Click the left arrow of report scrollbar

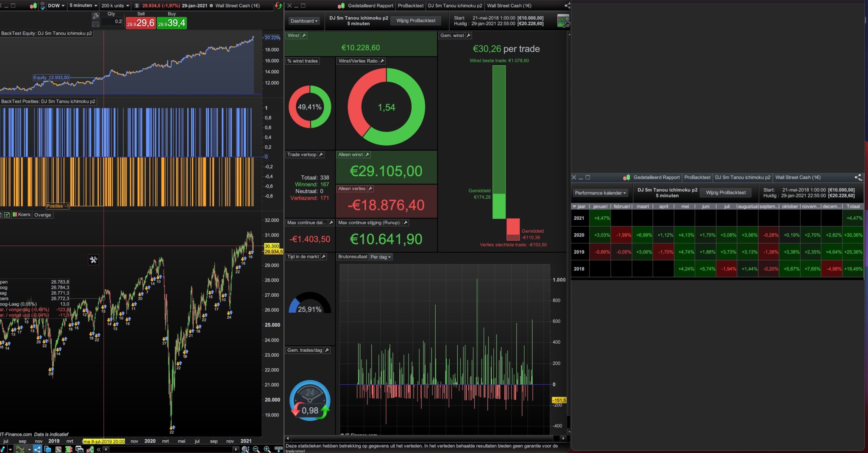pos(288,439)
